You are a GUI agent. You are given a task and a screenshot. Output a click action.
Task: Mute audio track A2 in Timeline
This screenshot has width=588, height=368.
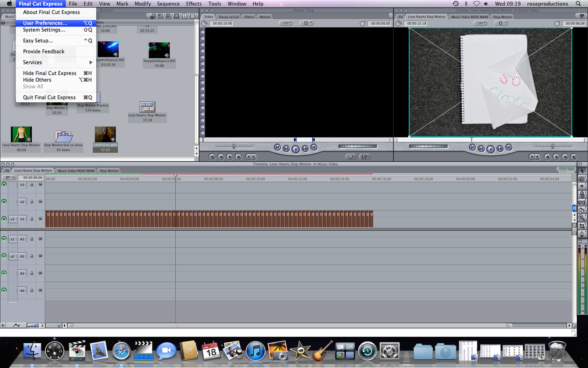coord(4,256)
